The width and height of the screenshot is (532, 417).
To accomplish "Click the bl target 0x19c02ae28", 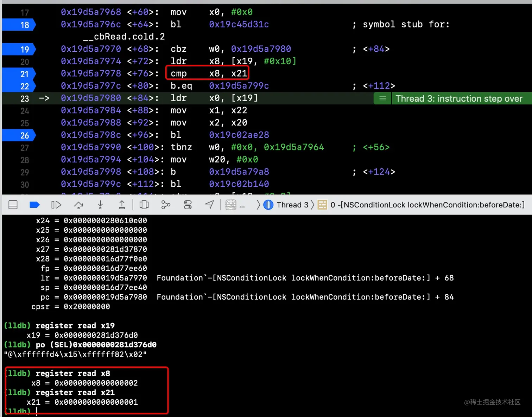I will (x=239, y=135).
